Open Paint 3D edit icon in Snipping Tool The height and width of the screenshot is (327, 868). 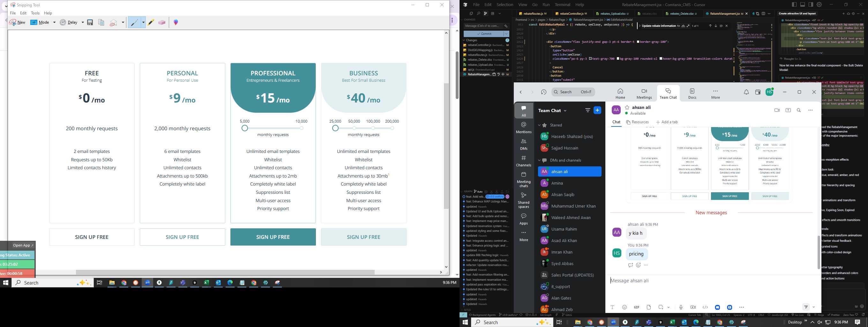tap(176, 22)
